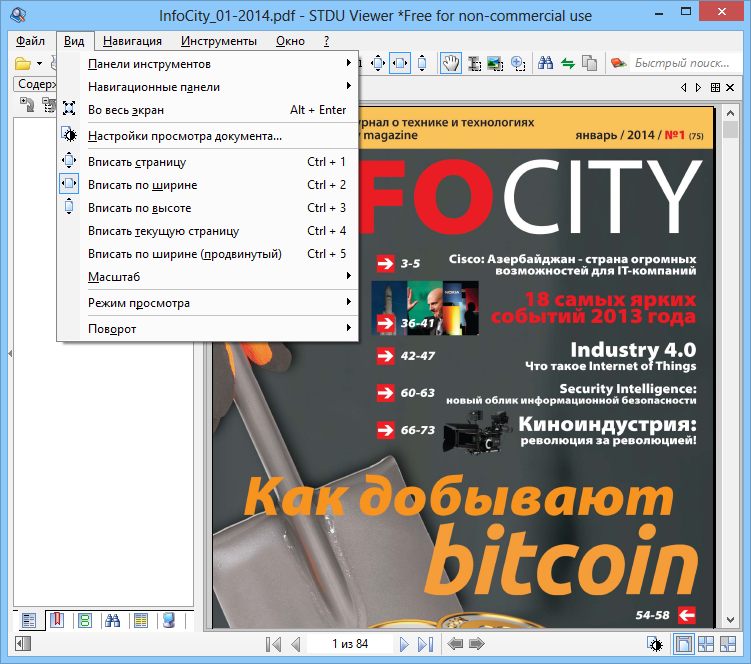This screenshot has height=664, width=751.
Task: Select the image selection tool
Action: (x=495, y=63)
